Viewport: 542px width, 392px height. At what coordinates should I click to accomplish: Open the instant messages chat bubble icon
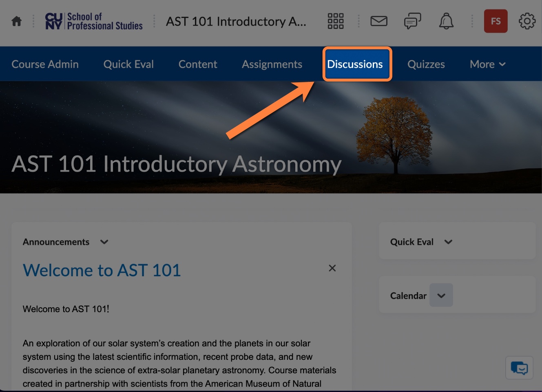tap(412, 21)
